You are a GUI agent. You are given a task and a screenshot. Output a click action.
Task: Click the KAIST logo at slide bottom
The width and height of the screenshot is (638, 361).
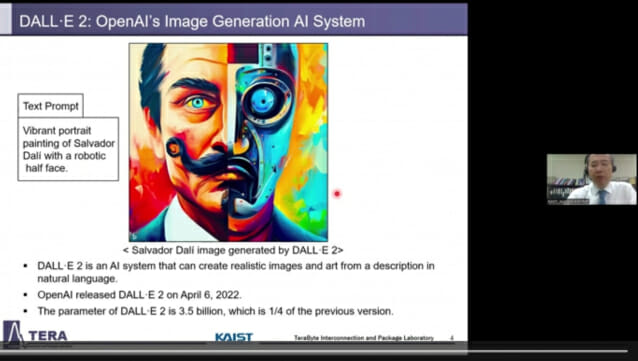tap(234, 337)
